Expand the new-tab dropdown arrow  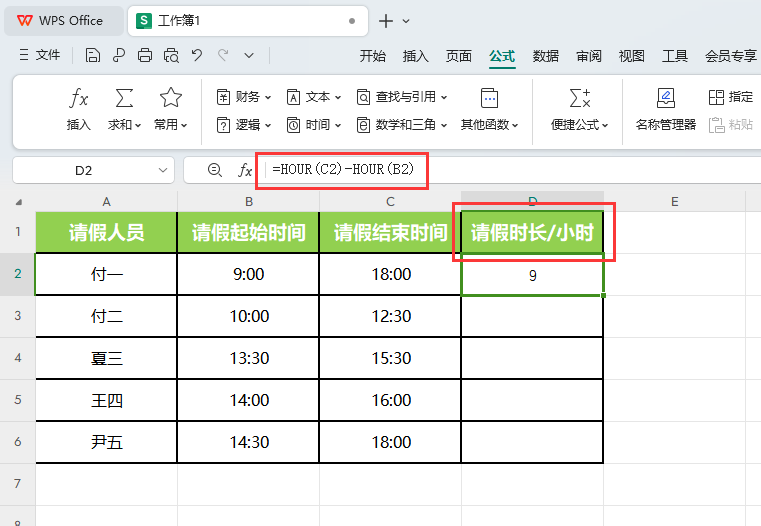[406, 21]
